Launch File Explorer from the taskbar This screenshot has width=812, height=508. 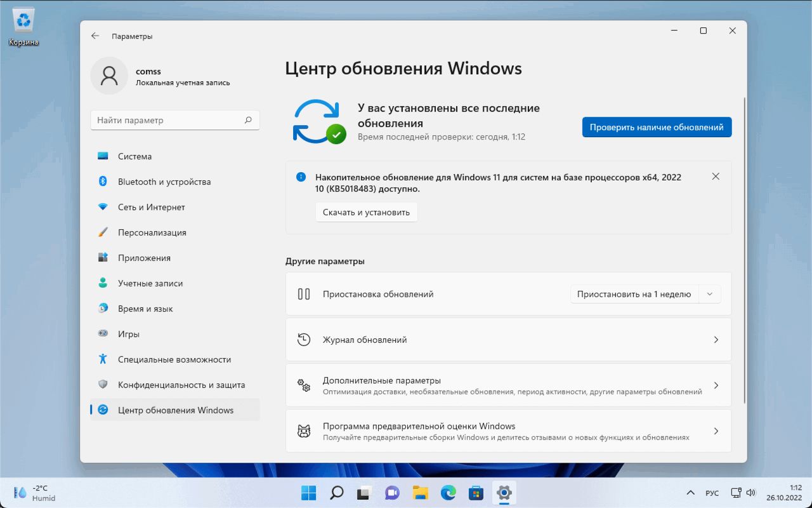click(420, 493)
